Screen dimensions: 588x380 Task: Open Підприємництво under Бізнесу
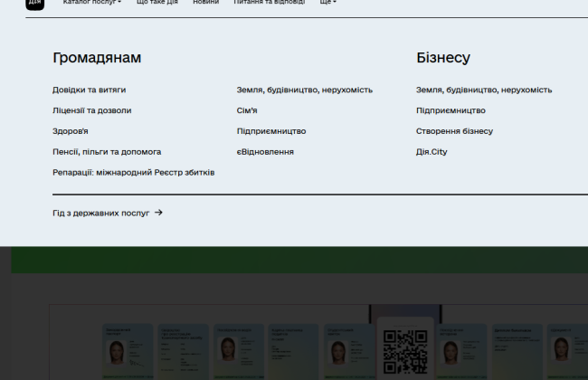pos(450,110)
